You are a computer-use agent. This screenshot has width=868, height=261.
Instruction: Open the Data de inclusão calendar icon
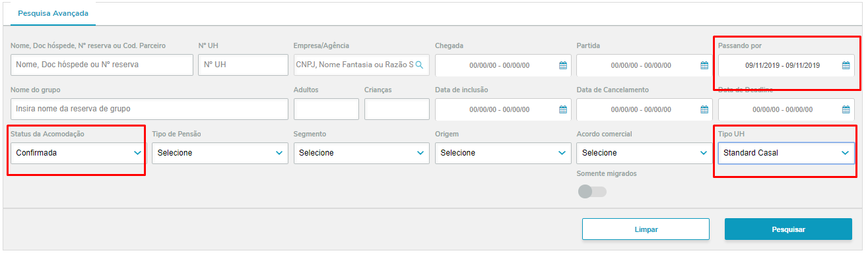(x=563, y=109)
